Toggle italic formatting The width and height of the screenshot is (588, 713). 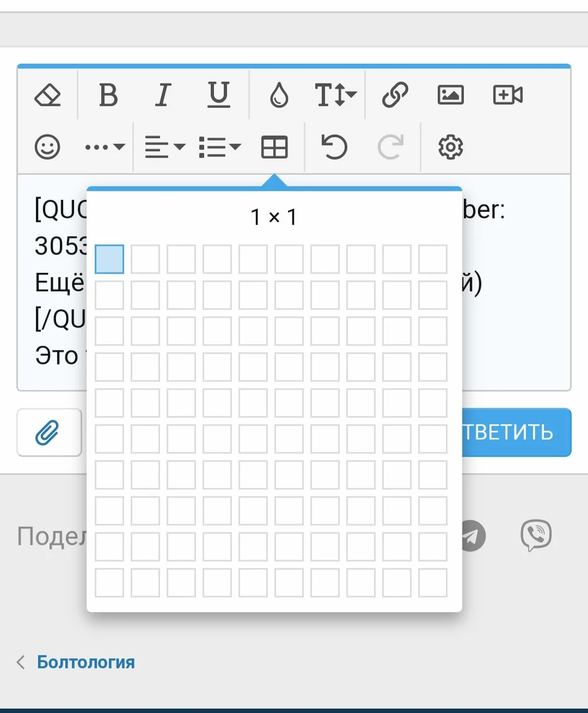(x=163, y=95)
